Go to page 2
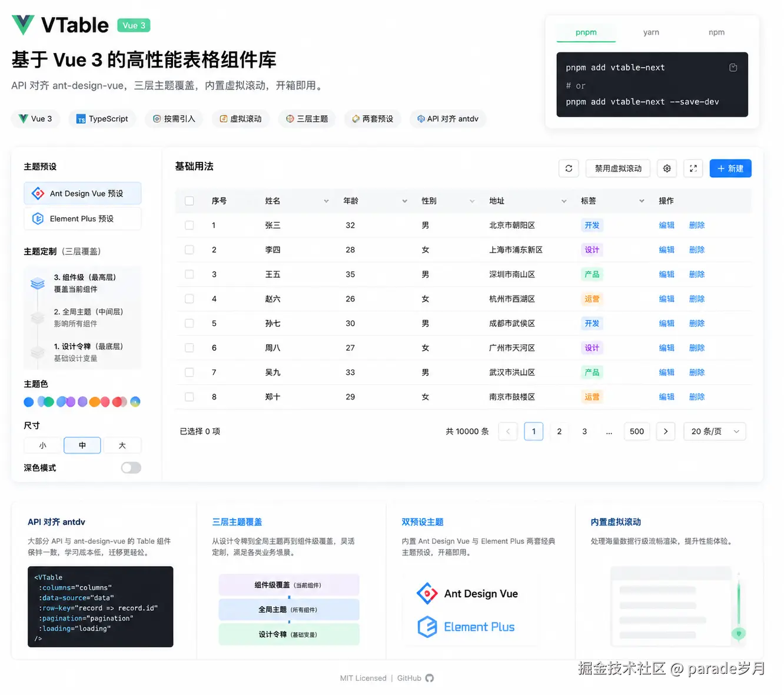Viewport: 784px width, 695px height. pyautogui.click(x=559, y=431)
